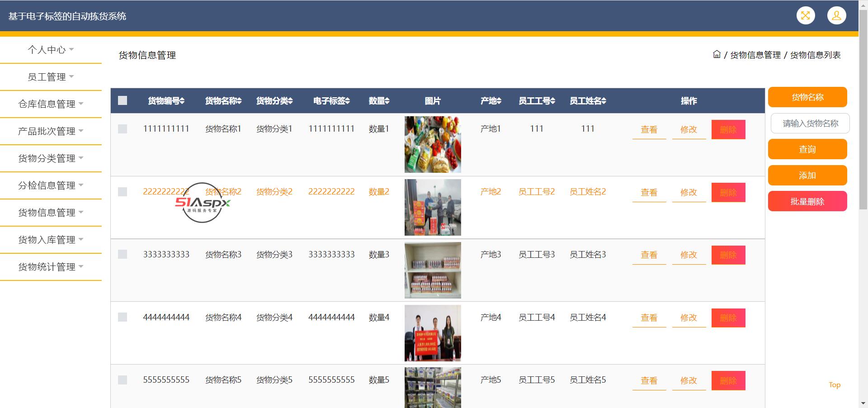Screen dimensions: 868x408
Task: Expand the 货物入库管理 menu
Action: pos(51,240)
